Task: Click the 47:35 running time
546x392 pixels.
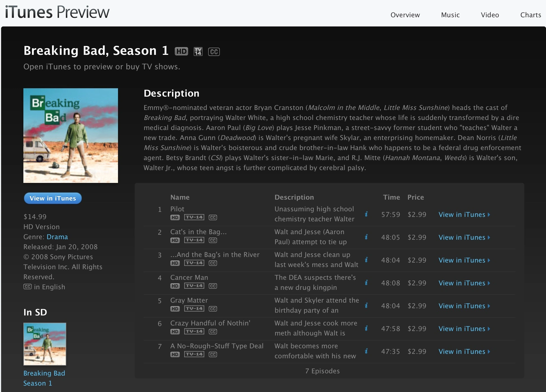Action: (391, 352)
